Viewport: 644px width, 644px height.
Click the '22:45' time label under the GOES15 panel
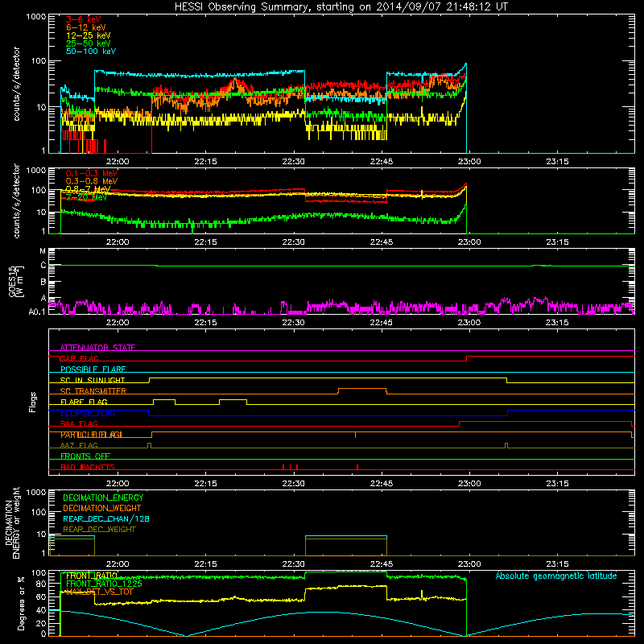381,323
